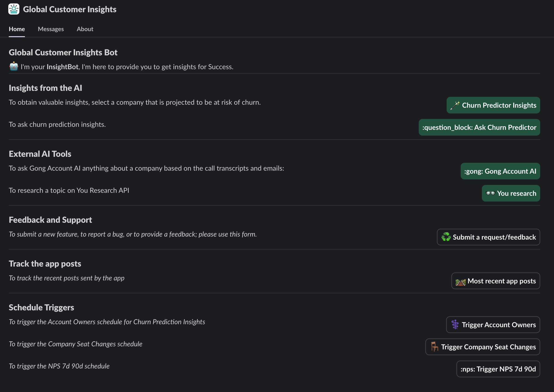Click the purple medical icon on Trigger Account Owners
This screenshot has height=392, width=554.
pyautogui.click(x=455, y=325)
